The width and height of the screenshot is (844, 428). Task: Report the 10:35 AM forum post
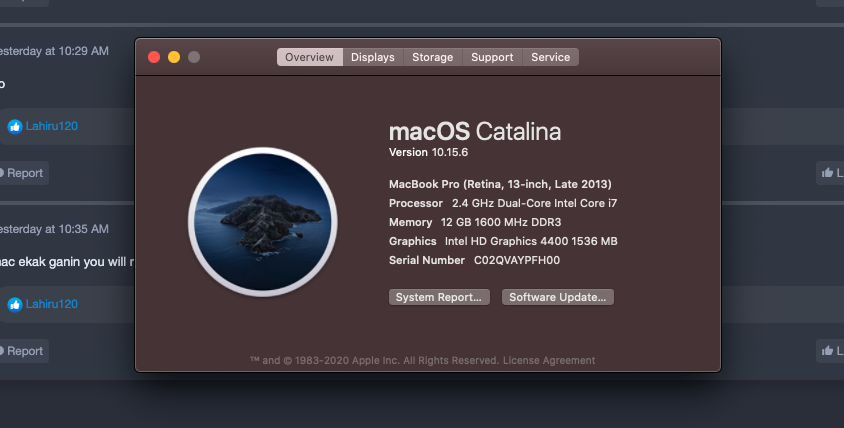pyautogui.click(x=22, y=351)
